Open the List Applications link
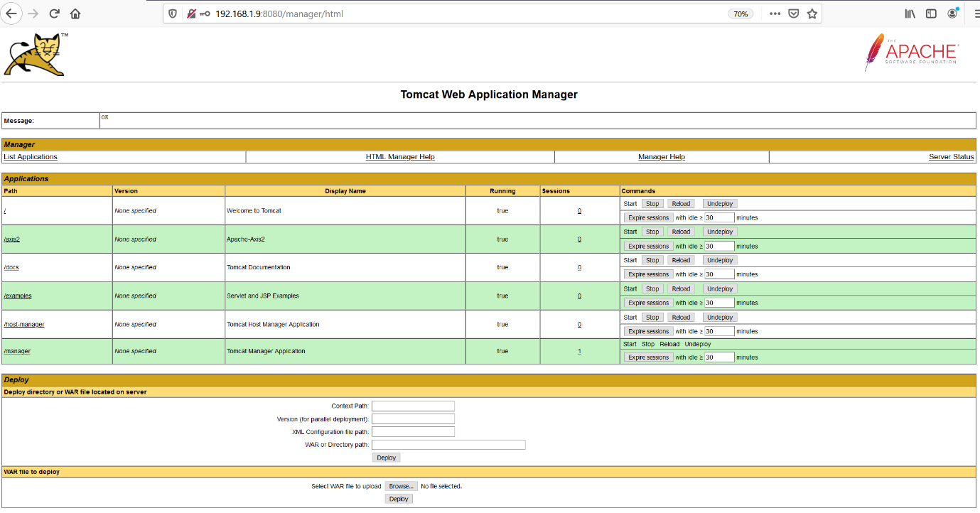This screenshot has width=980, height=513. point(31,157)
